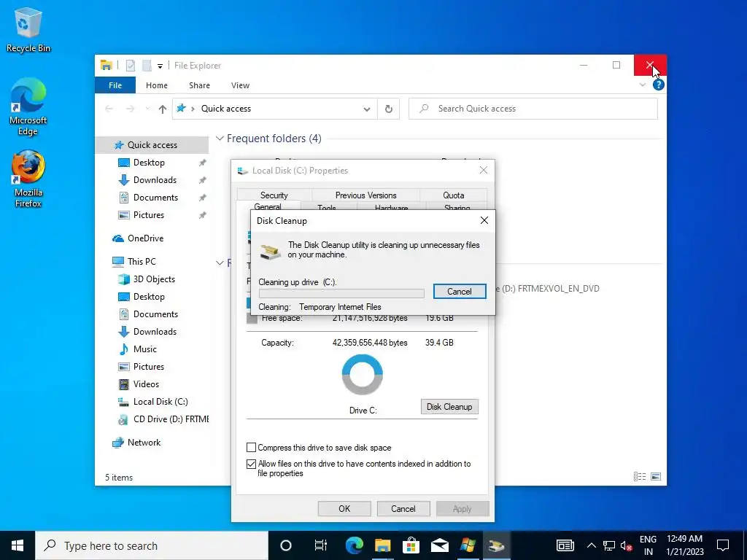
Task: Click the taskbar Type here to search box
Action: click(152, 545)
